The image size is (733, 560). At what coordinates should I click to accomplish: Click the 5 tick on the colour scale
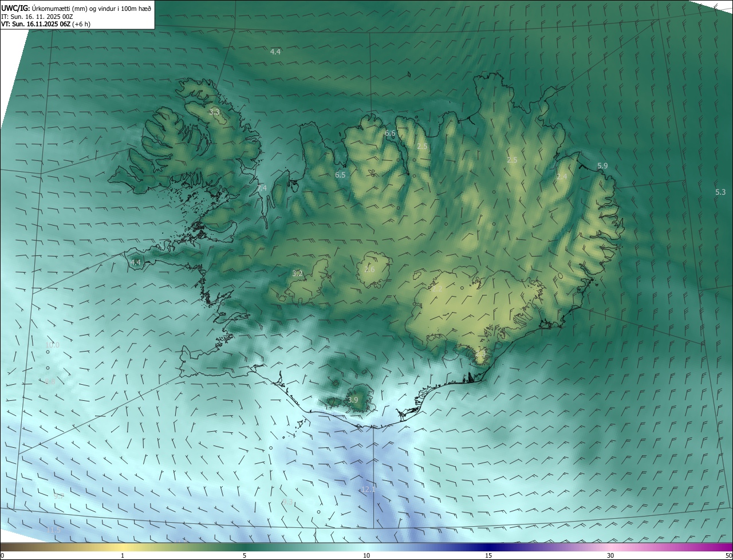(x=245, y=555)
